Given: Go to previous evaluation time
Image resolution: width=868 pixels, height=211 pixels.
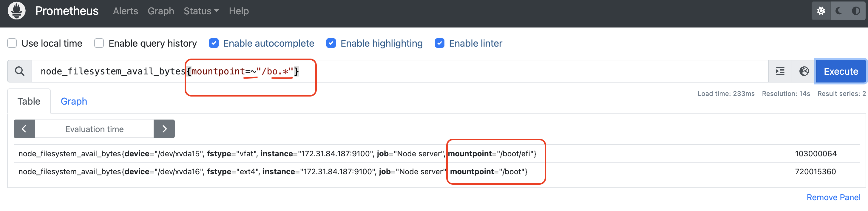Looking at the screenshot, I should tap(24, 129).
